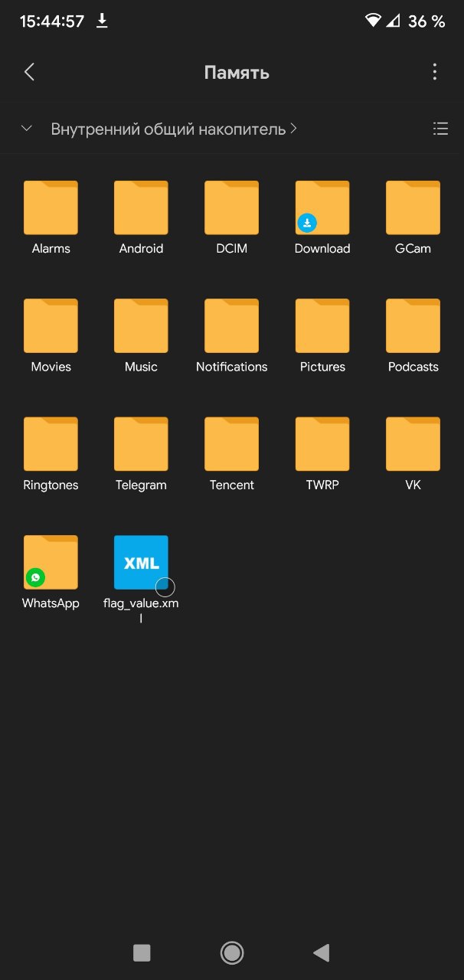Open the Movies folder
Viewport: 464px width, 980px height.
pos(51,325)
